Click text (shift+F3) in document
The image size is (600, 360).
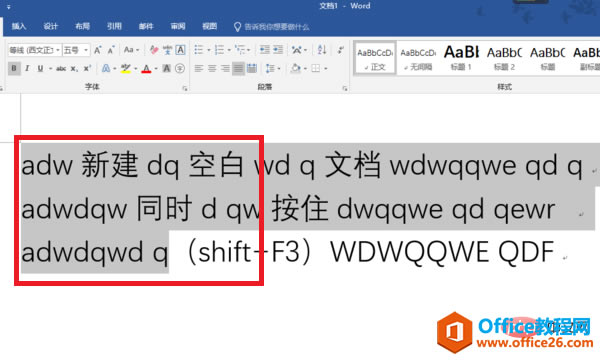tap(251, 252)
